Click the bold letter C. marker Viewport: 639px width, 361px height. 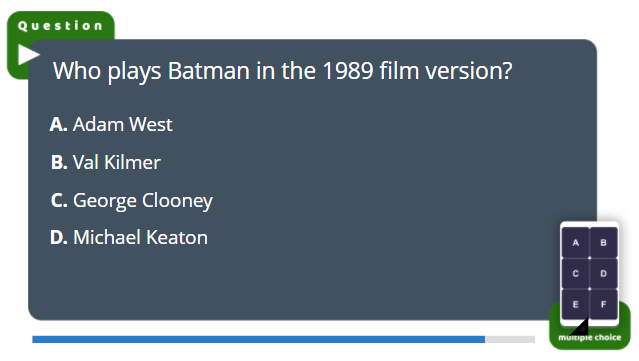point(59,200)
